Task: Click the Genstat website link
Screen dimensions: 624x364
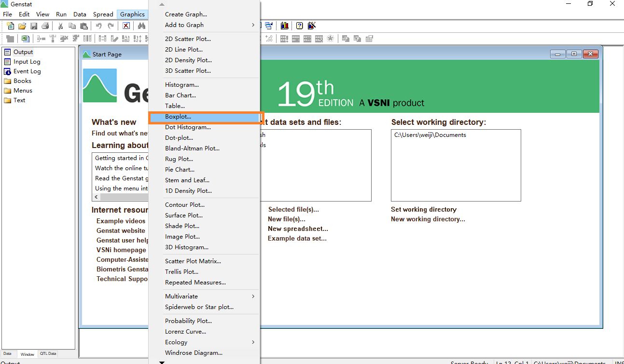Action: pos(121,231)
